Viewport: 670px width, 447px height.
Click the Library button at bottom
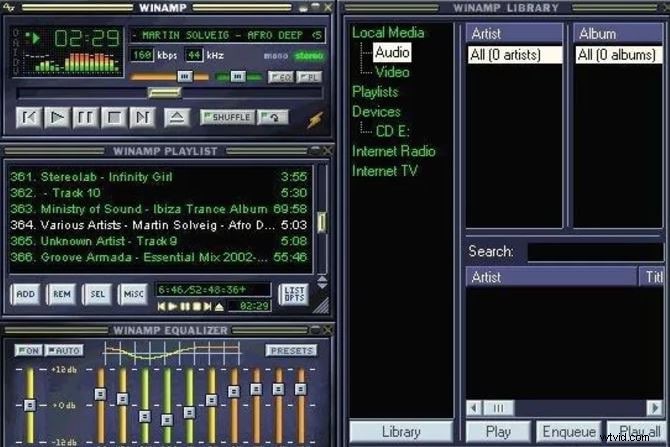tap(401, 432)
